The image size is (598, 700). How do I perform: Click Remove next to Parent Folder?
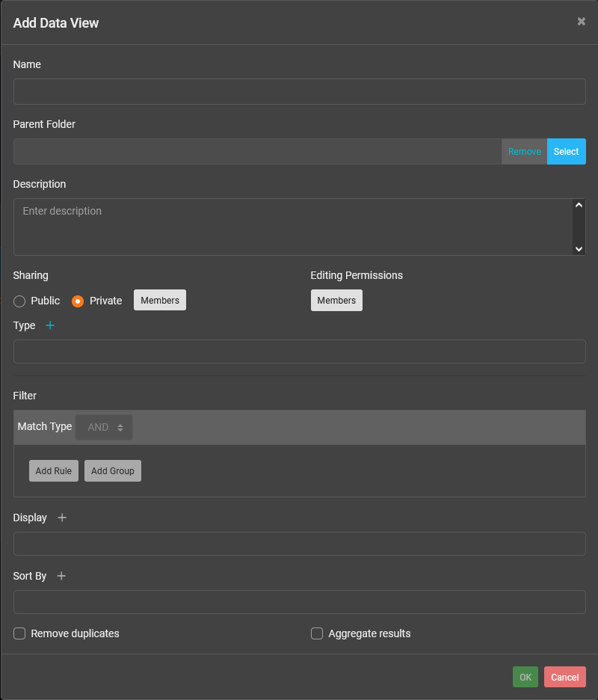click(x=524, y=151)
